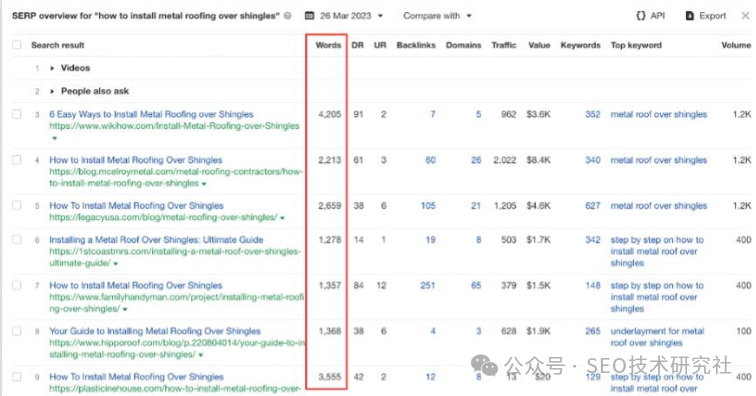This screenshot has height=396, width=756.
Task: Open Your Guide to Installing Metal Roofing link
Action: pos(155,331)
